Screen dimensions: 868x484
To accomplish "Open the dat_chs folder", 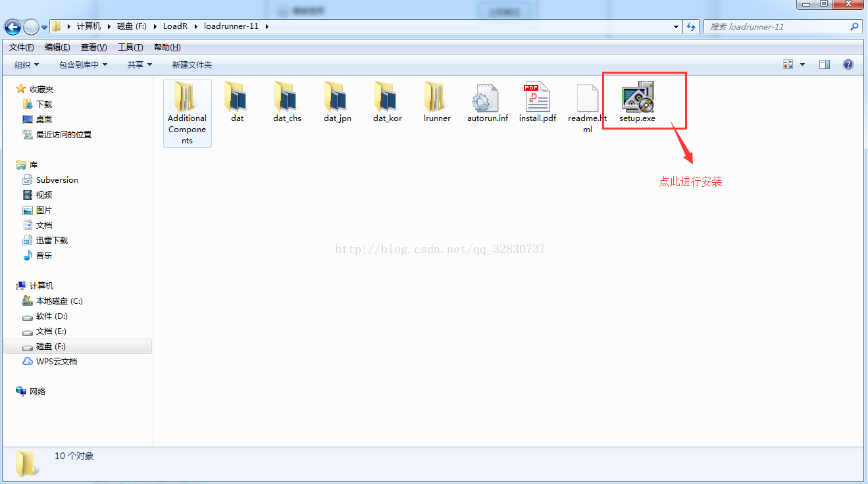I will tap(288, 103).
